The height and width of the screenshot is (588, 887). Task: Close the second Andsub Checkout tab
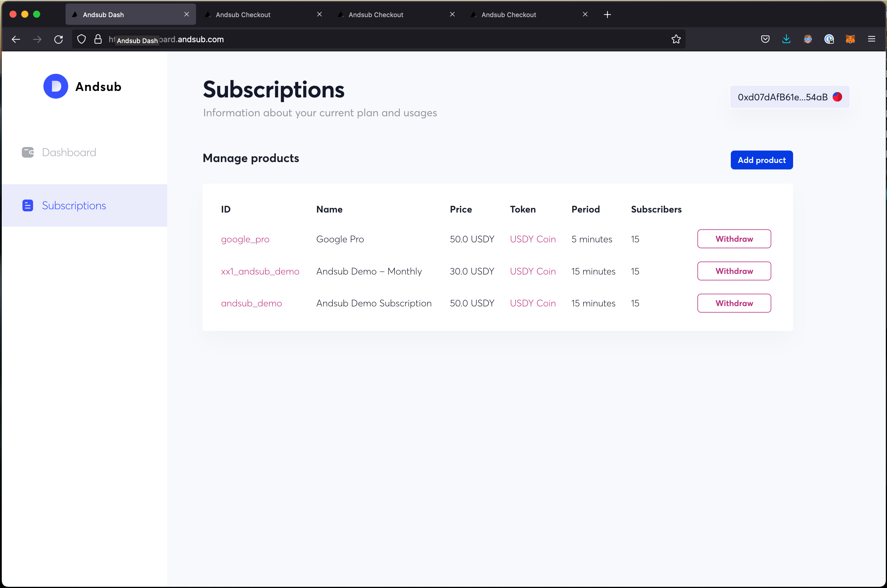pos(452,14)
